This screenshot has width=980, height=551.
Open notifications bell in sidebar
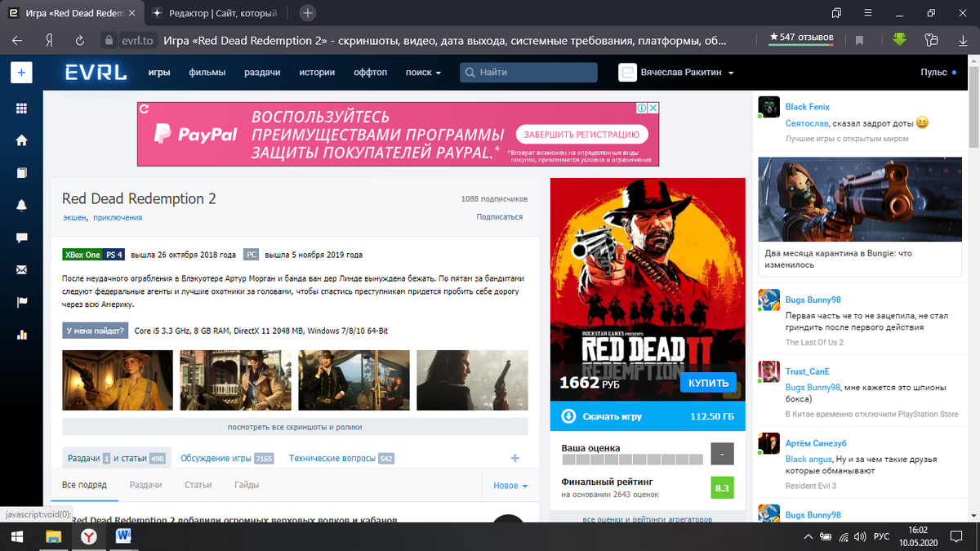pos(21,206)
